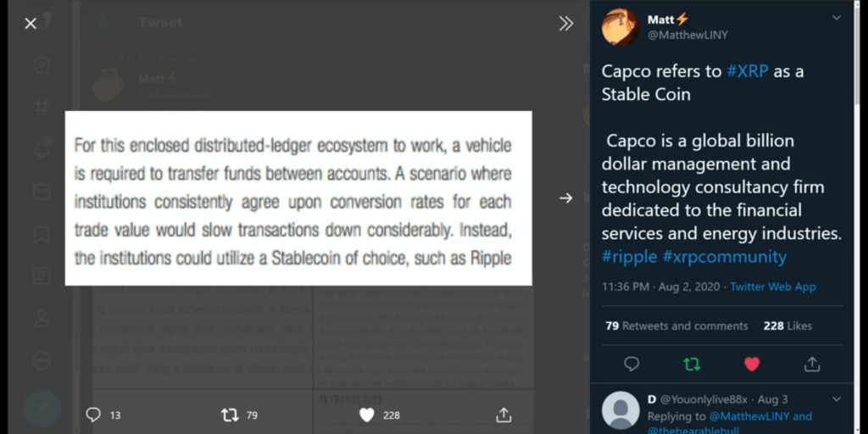Open the #ripple hashtag link
Screen dimensions: 868x434
coord(628,256)
